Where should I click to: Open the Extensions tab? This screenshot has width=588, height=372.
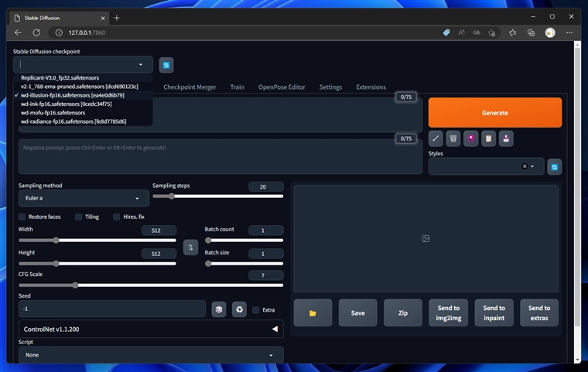(371, 87)
